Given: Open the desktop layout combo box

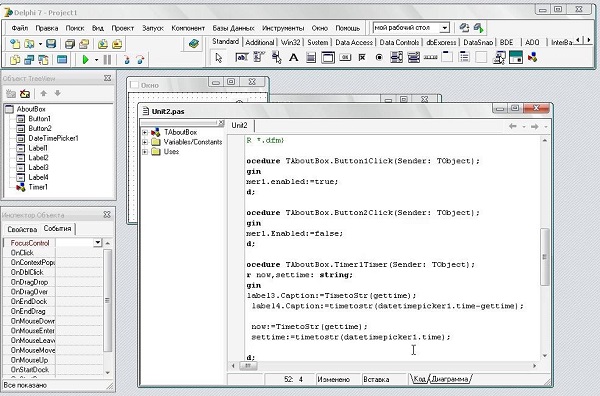Looking at the screenshot, I should pyautogui.click(x=411, y=28).
